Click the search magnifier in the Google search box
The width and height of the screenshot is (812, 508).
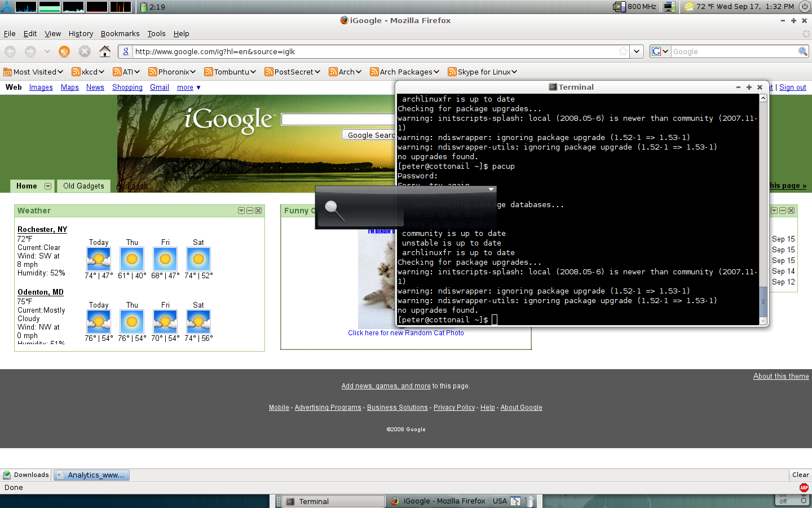pos(802,51)
